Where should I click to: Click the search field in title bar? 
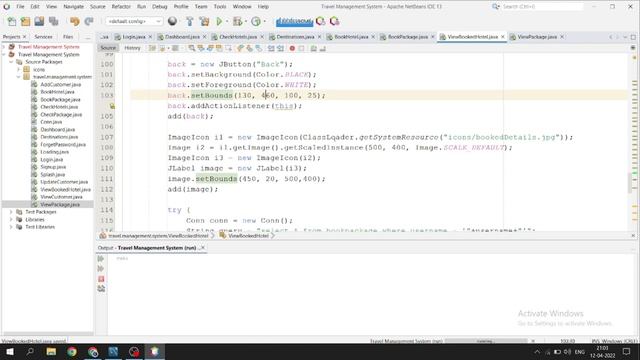(x=542, y=7)
